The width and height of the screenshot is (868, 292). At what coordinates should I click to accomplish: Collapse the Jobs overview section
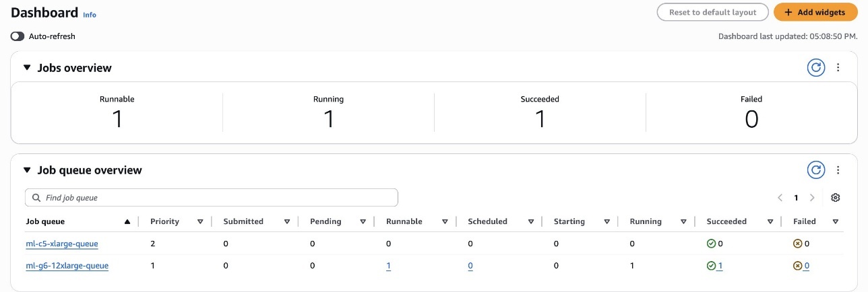[27, 68]
